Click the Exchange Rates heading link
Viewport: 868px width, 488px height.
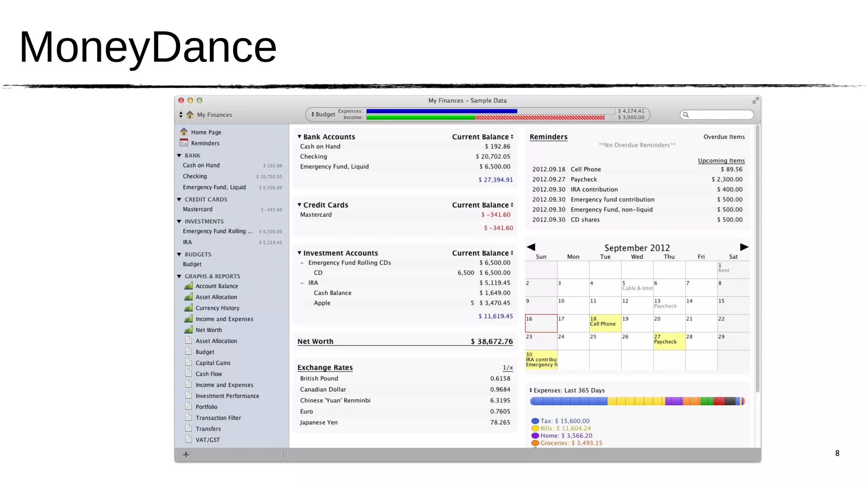[325, 367]
